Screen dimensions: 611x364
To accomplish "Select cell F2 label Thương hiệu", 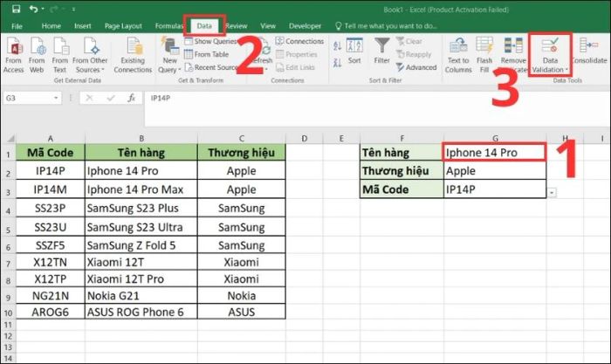I will click(x=402, y=171).
